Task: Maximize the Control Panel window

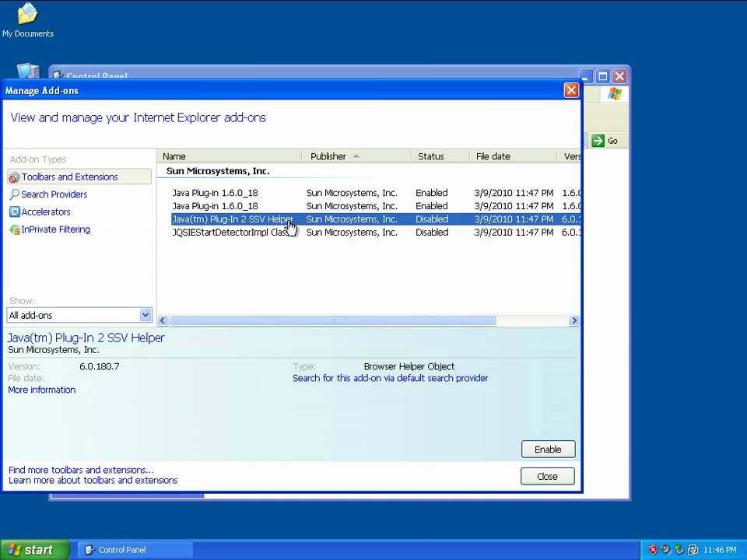Action: coord(603,76)
